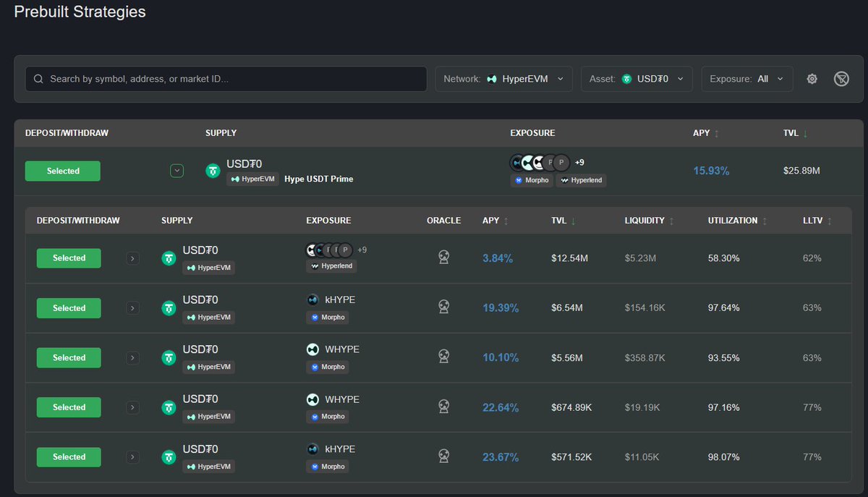Click the Hype USDT Prime strategy name
This screenshot has height=497, width=868.
click(319, 179)
